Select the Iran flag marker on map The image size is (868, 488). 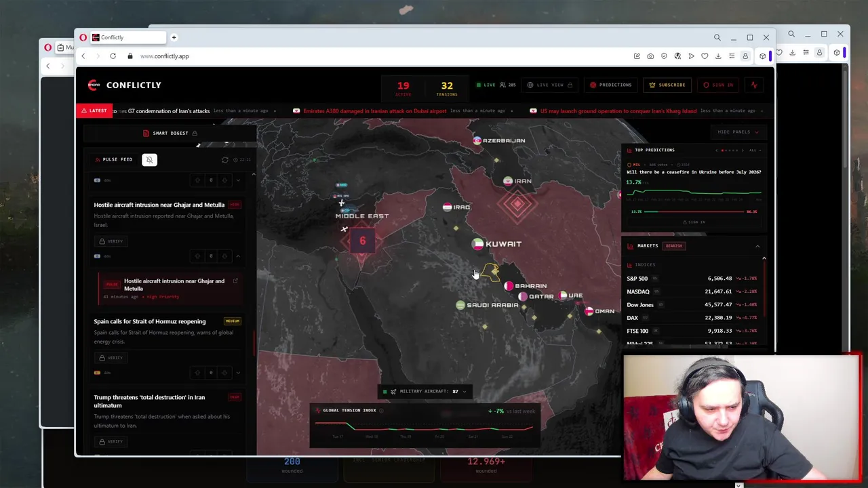pyautogui.click(x=508, y=181)
